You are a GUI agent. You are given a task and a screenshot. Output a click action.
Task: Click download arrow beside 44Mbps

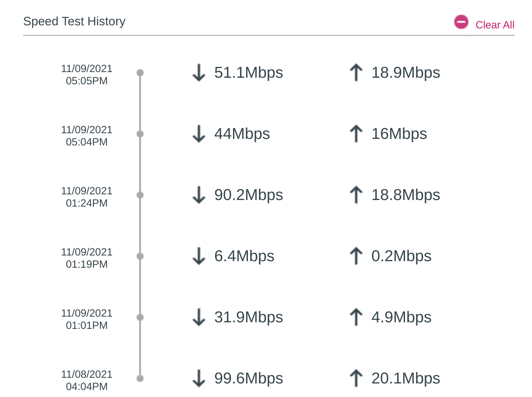pyautogui.click(x=199, y=134)
